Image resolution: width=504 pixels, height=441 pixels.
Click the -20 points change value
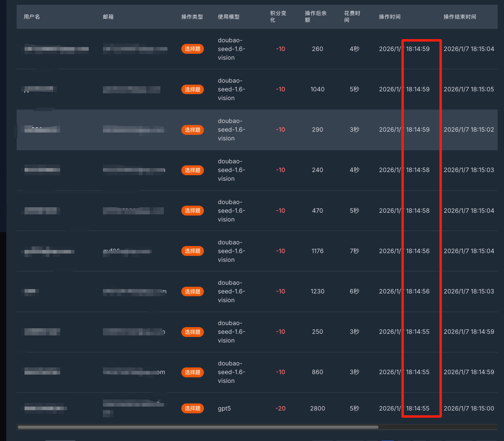[280, 409]
